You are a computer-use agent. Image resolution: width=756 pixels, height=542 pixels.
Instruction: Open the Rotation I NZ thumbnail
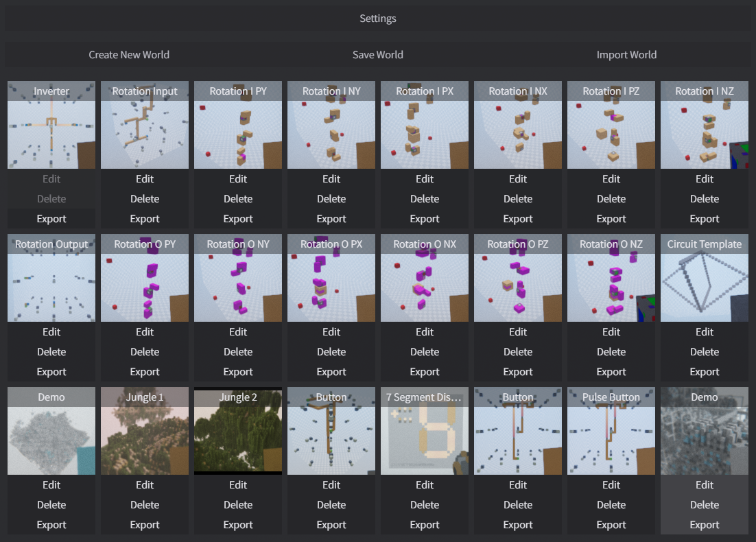tap(705, 125)
